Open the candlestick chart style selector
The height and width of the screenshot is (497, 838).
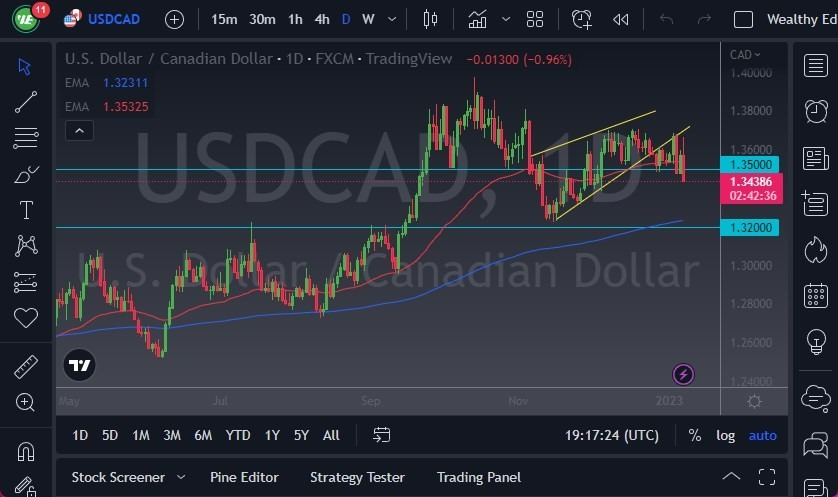[430, 20]
